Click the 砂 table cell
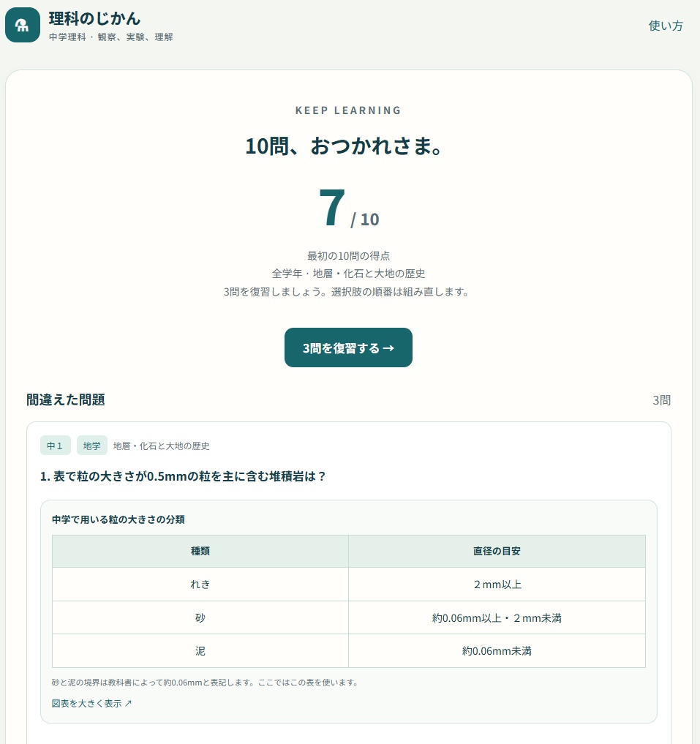 click(x=200, y=617)
